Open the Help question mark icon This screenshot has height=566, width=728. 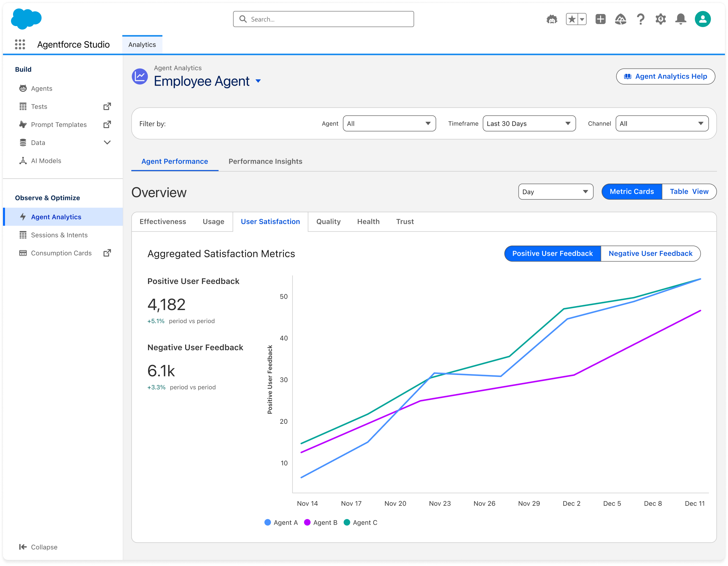(640, 19)
